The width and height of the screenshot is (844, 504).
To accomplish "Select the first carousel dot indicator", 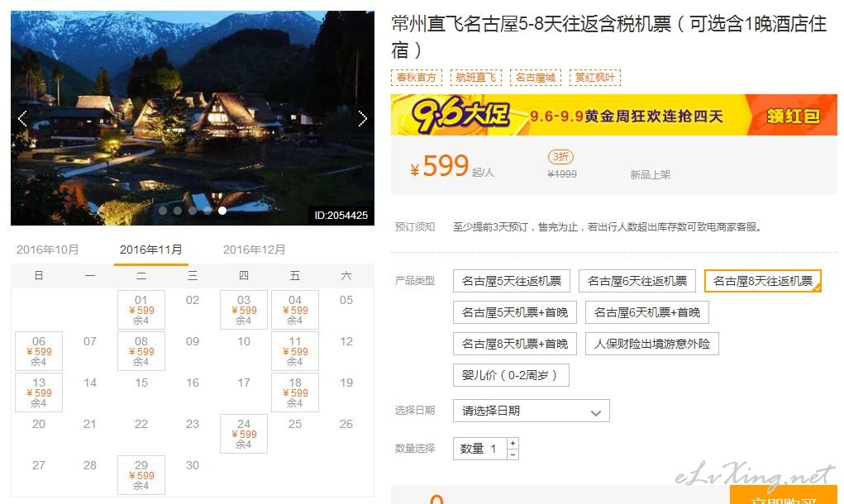I will pyautogui.click(x=163, y=211).
